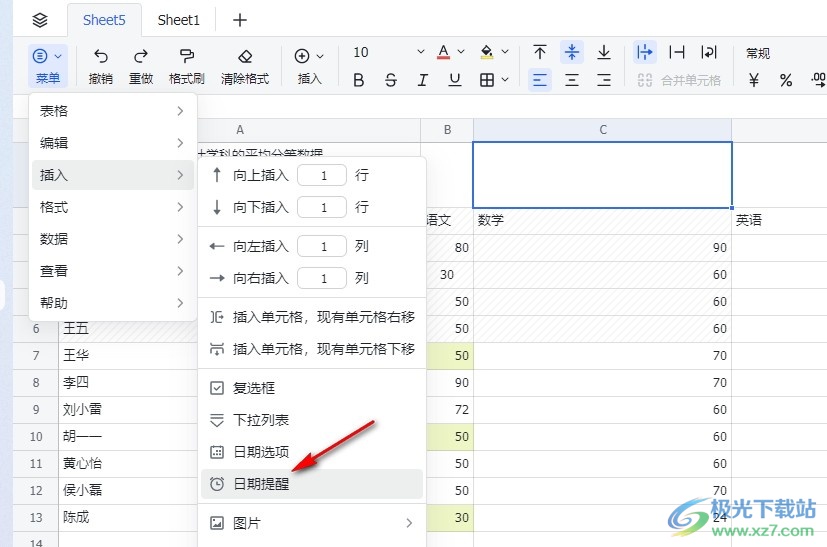Click 下拉列表 to insert dropdown list
The width and height of the screenshot is (827, 547).
(x=260, y=420)
